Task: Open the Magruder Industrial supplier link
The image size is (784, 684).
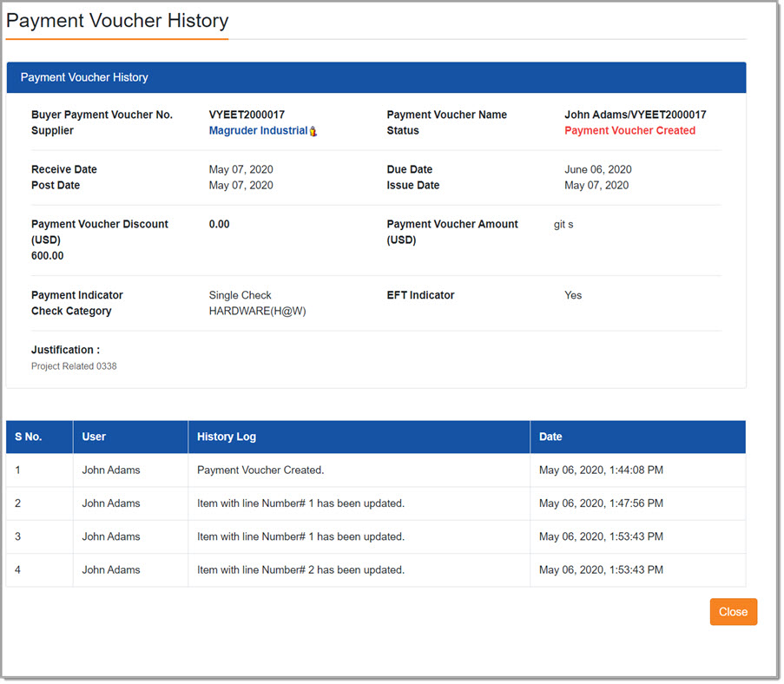Action: pyautogui.click(x=258, y=130)
